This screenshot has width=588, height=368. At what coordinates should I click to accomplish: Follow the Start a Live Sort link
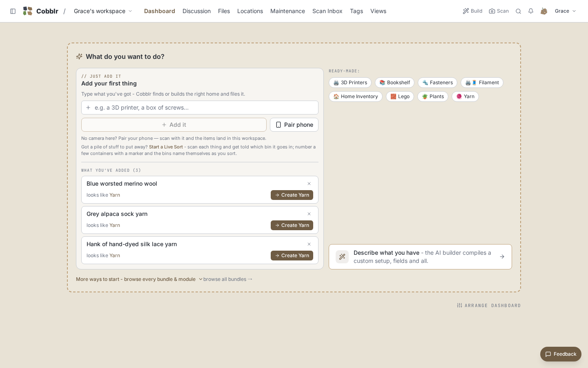[166, 147]
